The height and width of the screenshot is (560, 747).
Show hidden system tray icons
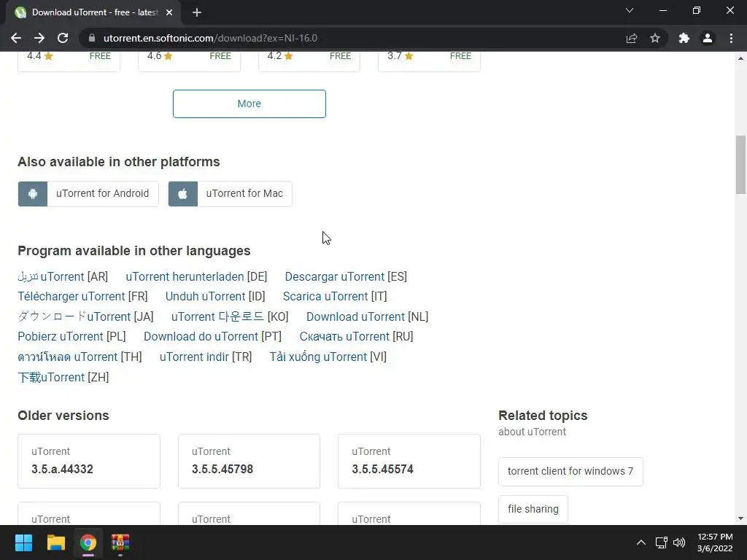[641, 542]
